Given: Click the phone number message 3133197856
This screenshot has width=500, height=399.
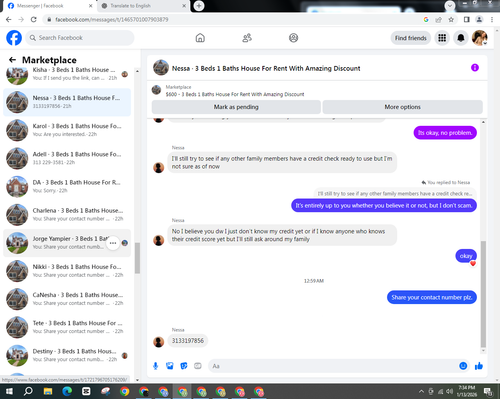Looking at the screenshot, I should tap(188, 341).
